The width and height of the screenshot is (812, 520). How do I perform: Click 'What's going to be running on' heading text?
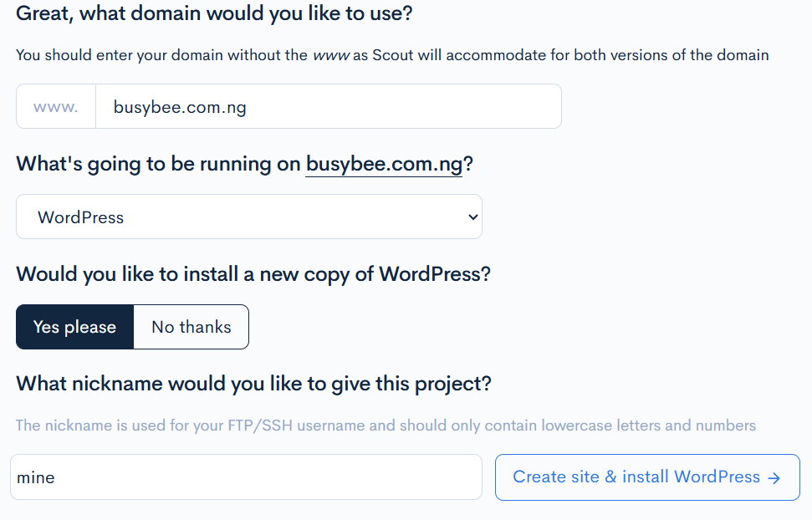tap(158, 164)
